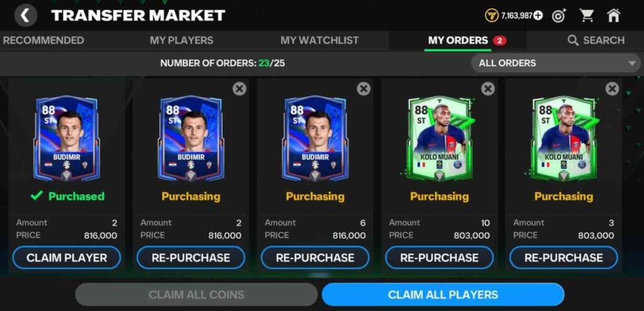The width and height of the screenshot is (644, 311).
Task: Claim All Players button
Action: tap(443, 295)
